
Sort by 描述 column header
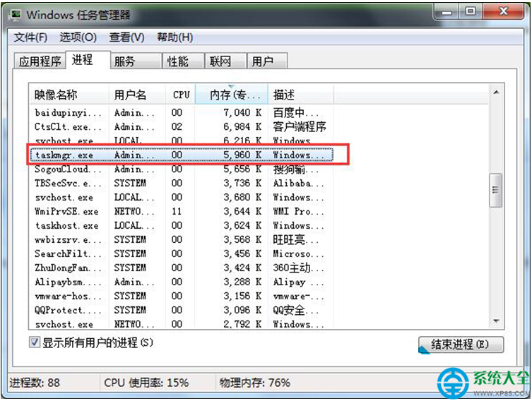point(300,95)
